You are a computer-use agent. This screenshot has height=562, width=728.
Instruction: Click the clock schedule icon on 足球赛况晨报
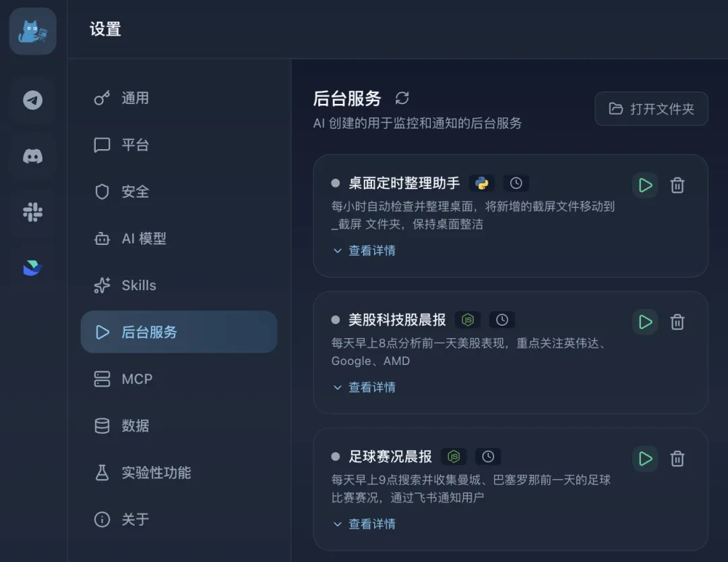[x=488, y=456]
